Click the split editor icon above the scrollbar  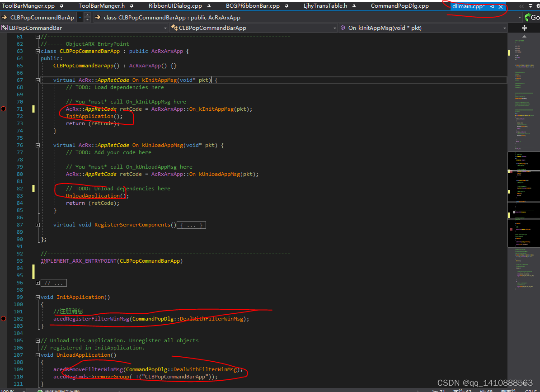click(x=524, y=27)
